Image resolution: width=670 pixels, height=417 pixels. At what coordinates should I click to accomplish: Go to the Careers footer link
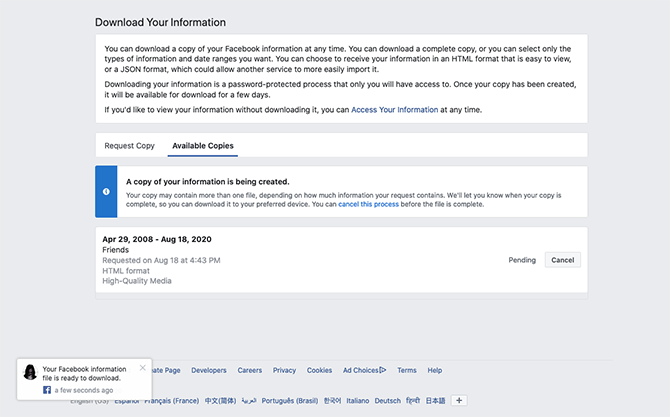(250, 370)
